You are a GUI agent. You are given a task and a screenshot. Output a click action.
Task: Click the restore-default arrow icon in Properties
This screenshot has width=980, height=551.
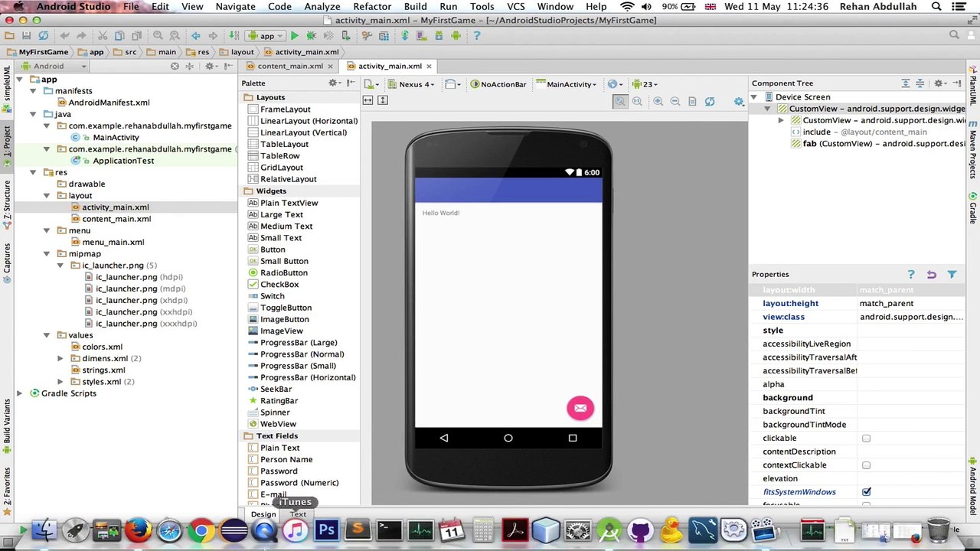tap(932, 274)
